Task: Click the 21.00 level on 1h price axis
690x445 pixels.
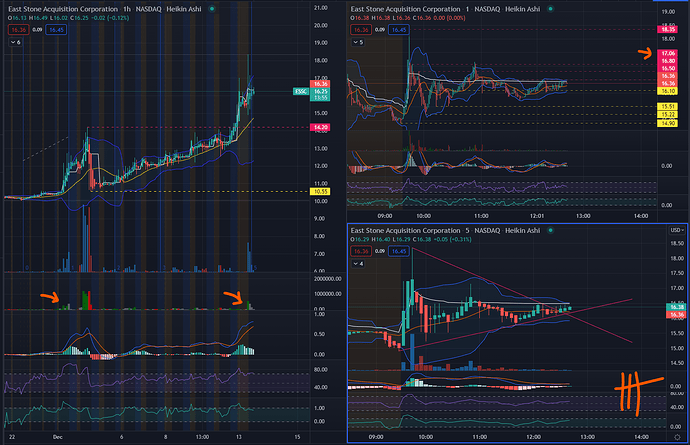Action: pyautogui.click(x=321, y=8)
